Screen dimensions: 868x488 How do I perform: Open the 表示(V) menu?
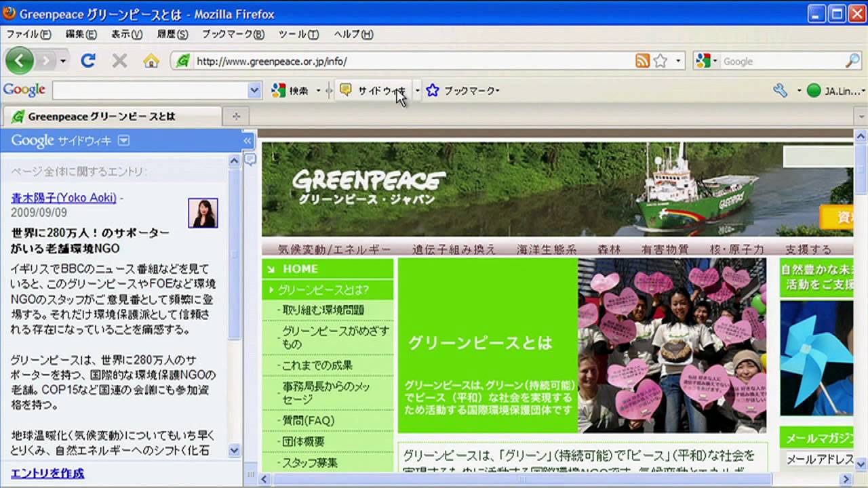pos(127,35)
